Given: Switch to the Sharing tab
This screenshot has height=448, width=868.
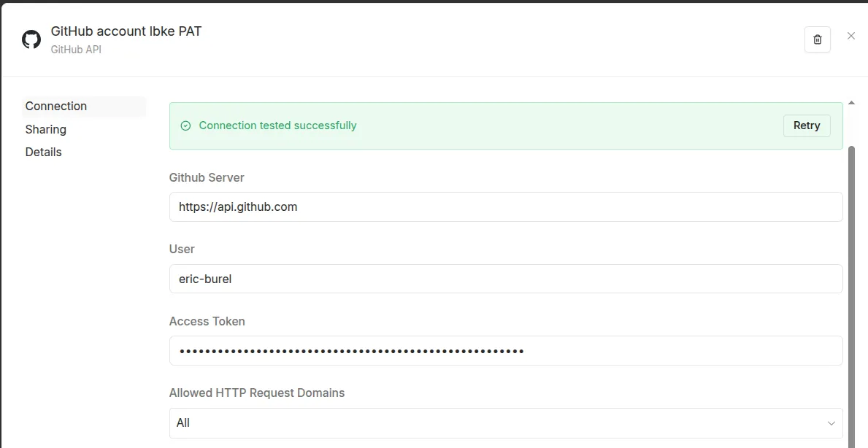Looking at the screenshot, I should coord(46,129).
